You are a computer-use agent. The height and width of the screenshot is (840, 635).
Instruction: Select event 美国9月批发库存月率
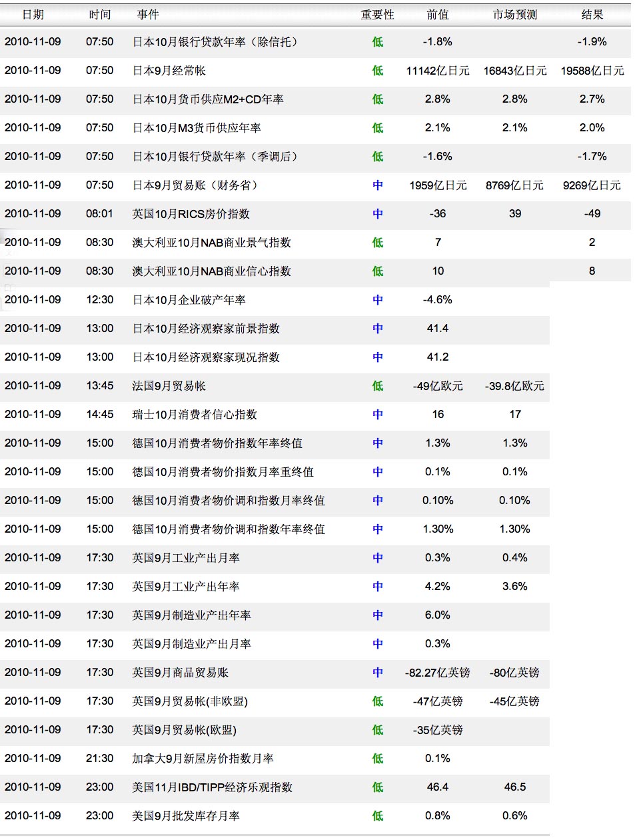[186, 816]
